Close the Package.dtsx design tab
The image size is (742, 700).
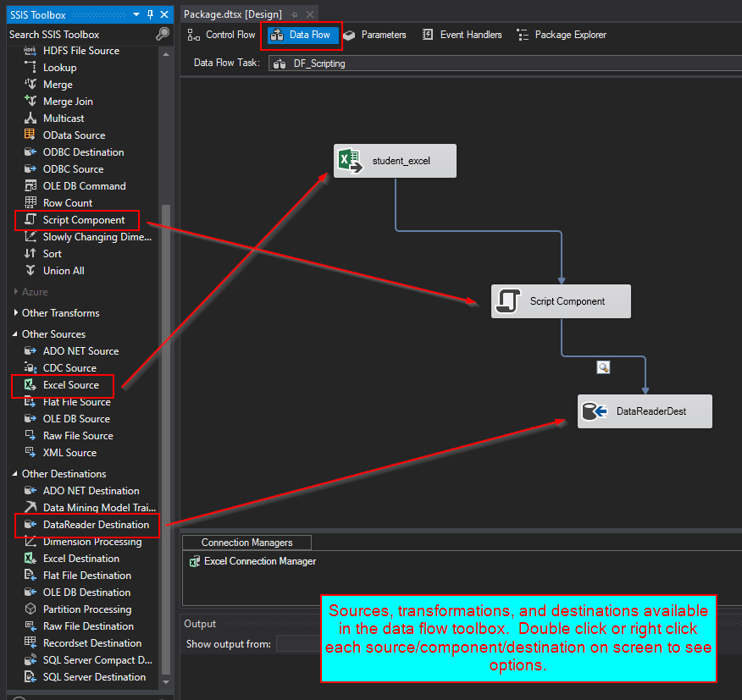[310, 14]
